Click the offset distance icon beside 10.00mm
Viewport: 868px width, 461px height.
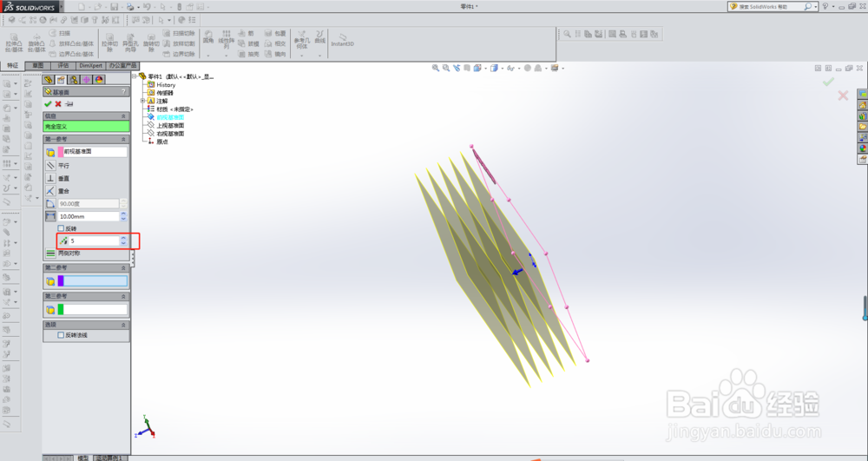tap(50, 216)
